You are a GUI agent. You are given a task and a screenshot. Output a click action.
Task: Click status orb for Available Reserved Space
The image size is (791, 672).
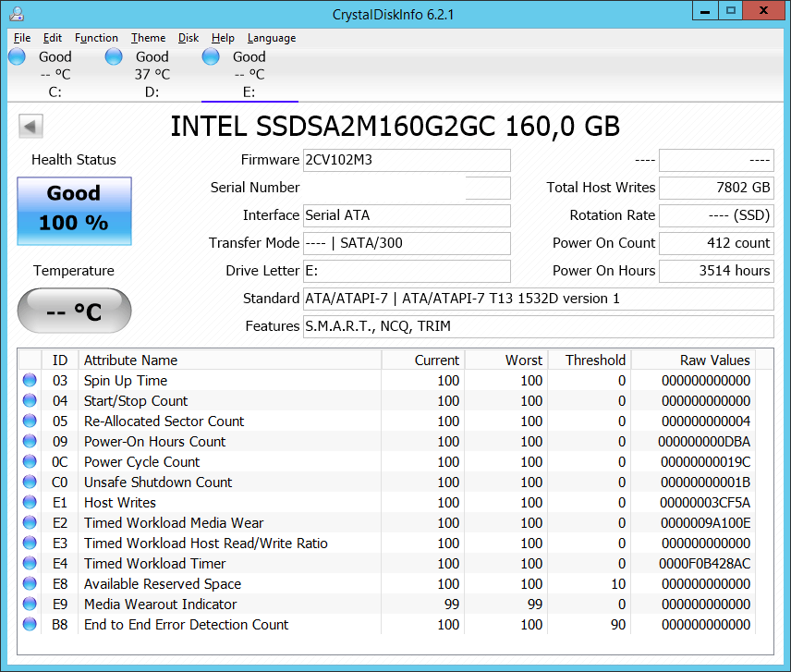click(30, 584)
